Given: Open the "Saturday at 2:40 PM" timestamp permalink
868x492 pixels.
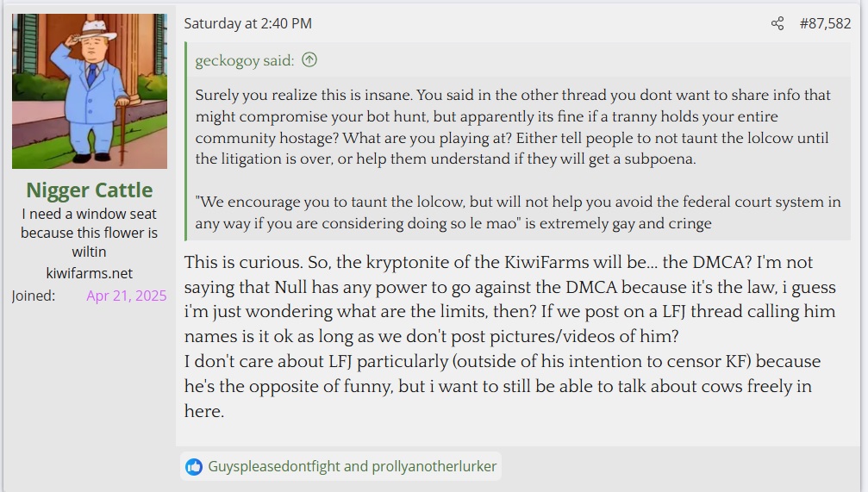Looking at the screenshot, I should 248,23.
